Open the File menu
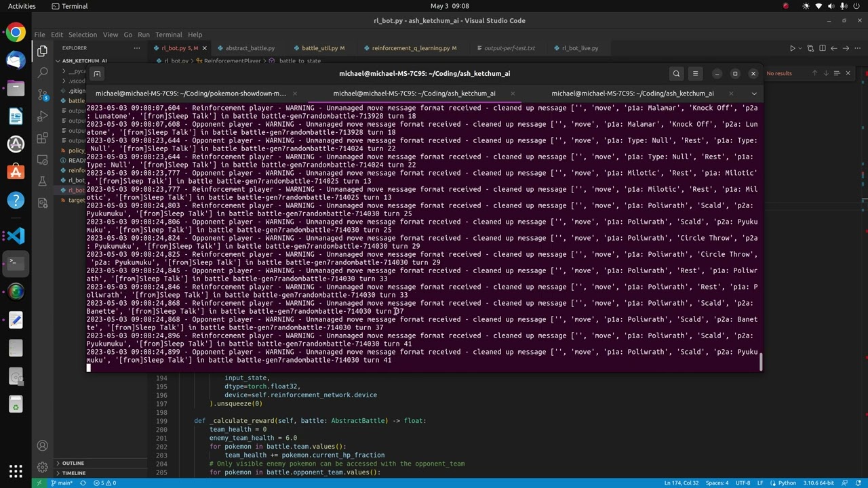This screenshot has height=488, width=868. click(40, 35)
